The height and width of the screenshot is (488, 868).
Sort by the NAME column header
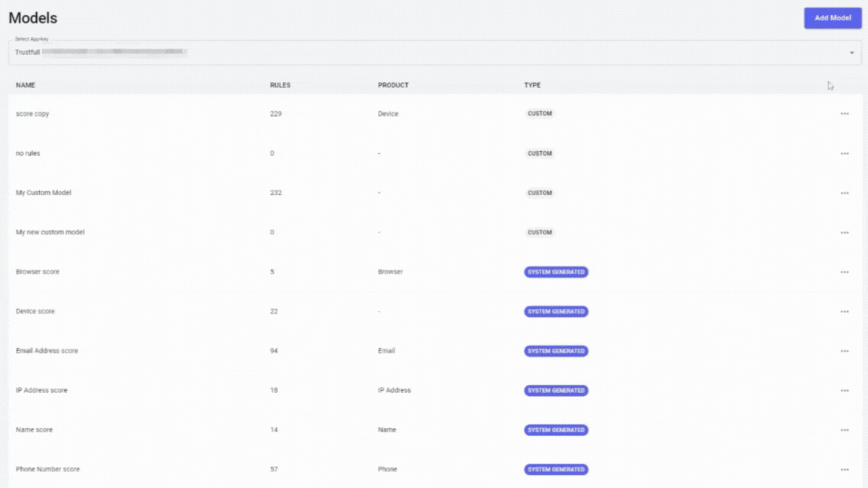pyautogui.click(x=26, y=85)
